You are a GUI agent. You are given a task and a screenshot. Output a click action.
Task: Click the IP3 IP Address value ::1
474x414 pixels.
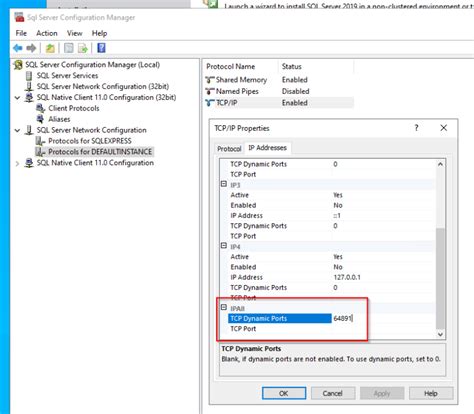pos(337,216)
